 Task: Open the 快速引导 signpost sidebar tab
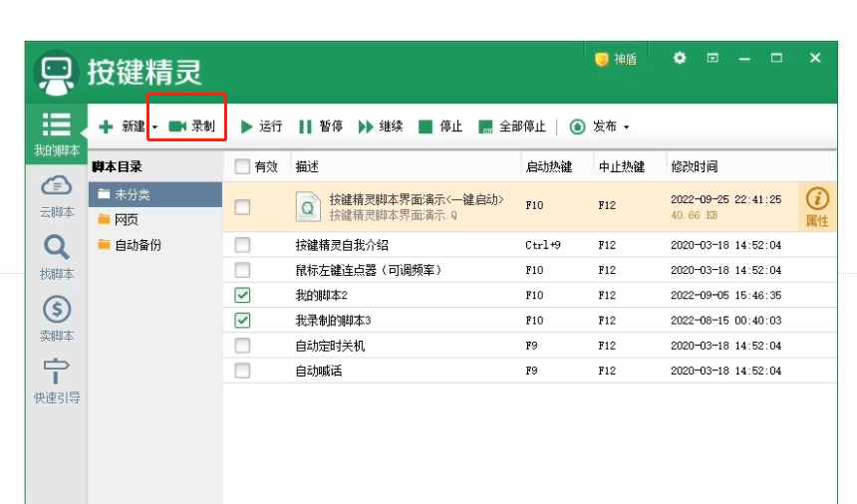click(x=56, y=381)
